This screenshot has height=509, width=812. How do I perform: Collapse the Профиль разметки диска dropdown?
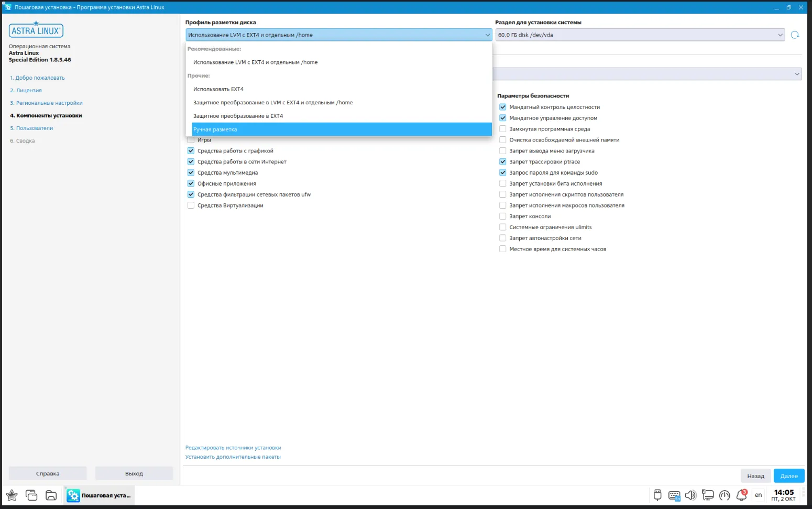point(339,35)
